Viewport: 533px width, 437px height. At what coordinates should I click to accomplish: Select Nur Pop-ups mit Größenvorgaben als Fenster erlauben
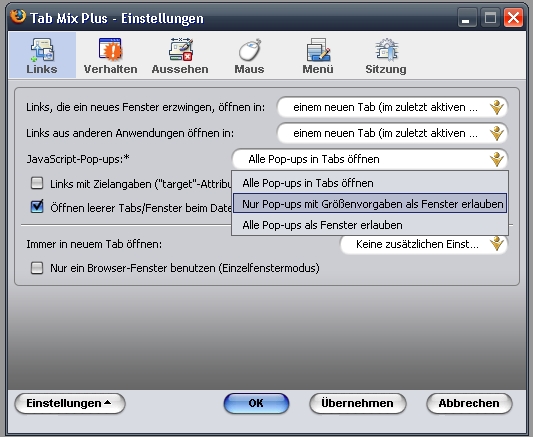coord(370,204)
